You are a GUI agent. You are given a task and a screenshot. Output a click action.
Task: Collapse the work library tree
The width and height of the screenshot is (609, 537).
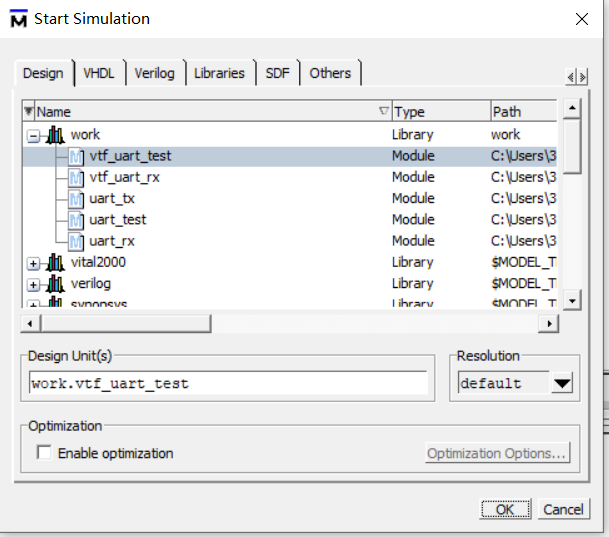pos(33,136)
